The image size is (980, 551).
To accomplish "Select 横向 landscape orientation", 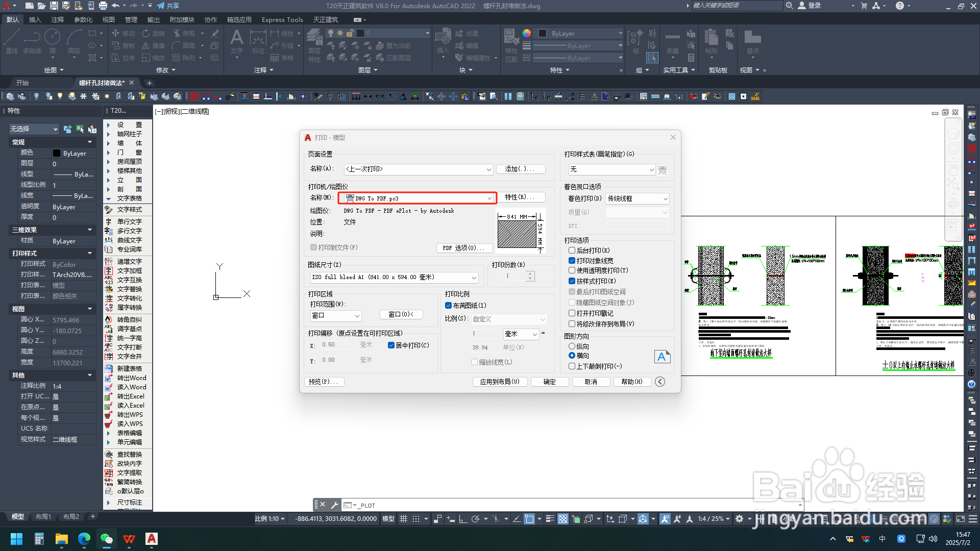I will coord(572,356).
